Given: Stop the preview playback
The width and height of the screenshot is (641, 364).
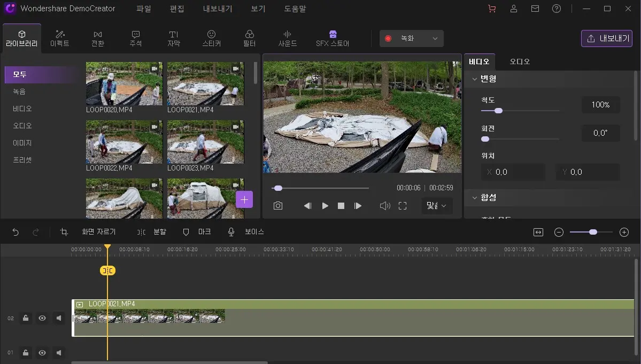Looking at the screenshot, I should click(341, 206).
